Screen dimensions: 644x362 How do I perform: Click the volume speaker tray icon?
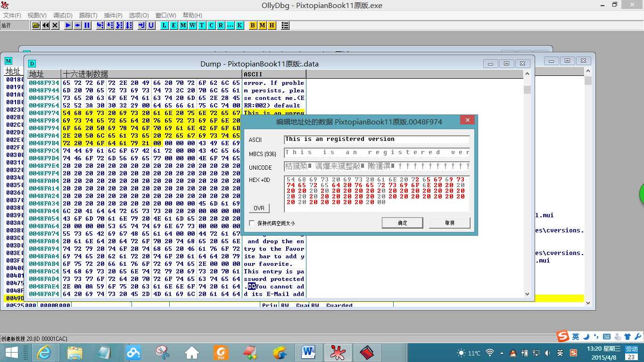[548, 353]
